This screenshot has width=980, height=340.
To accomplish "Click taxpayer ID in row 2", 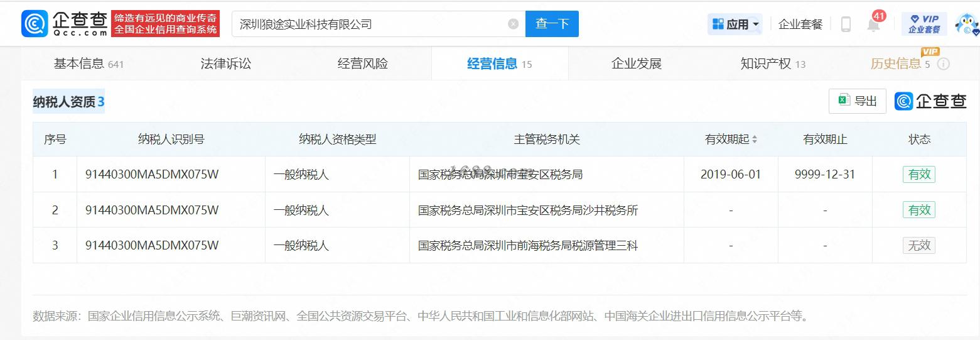I will [152, 210].
